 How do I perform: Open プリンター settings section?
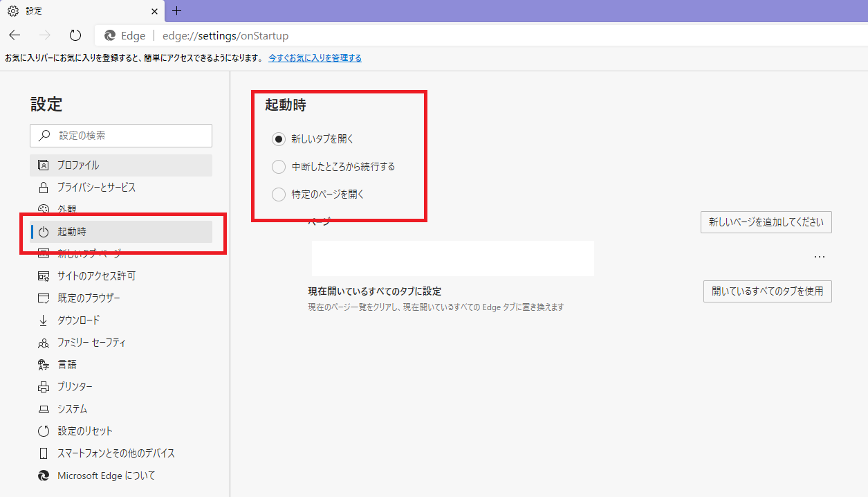click(x=121, y=387)
